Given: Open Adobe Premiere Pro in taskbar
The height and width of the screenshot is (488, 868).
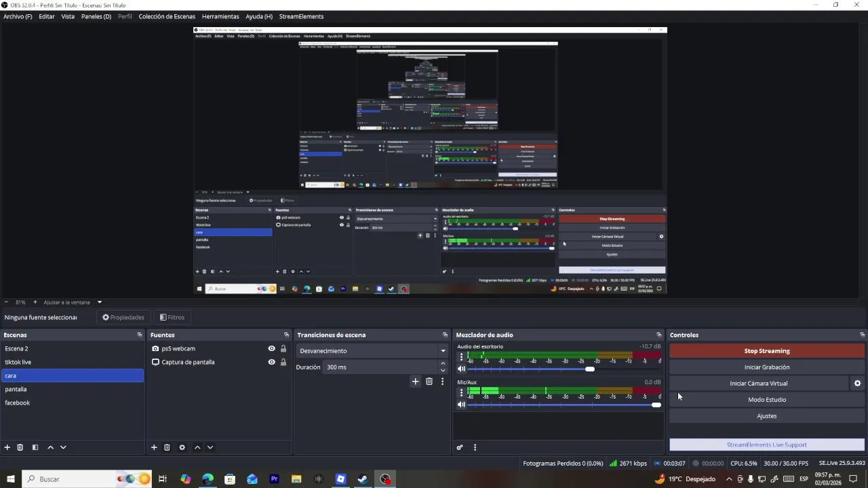Looking at the screenshot, I should [274, 479].
